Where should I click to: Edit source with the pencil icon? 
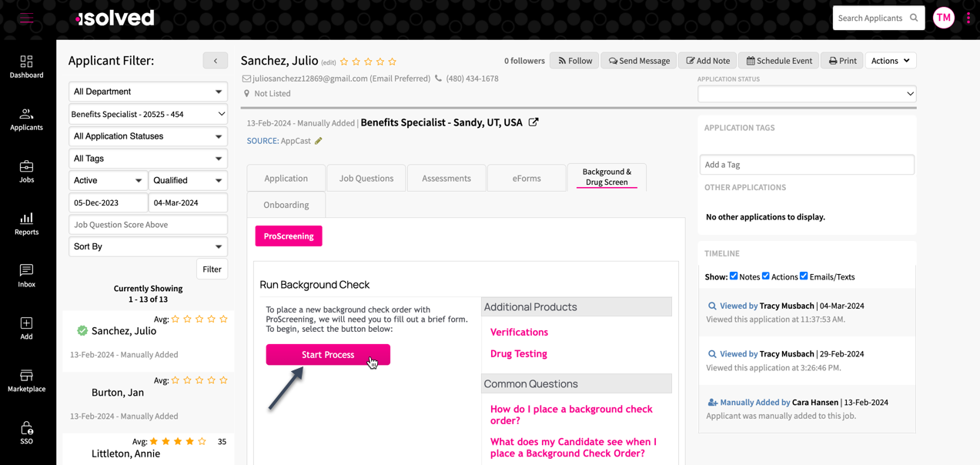319,141
